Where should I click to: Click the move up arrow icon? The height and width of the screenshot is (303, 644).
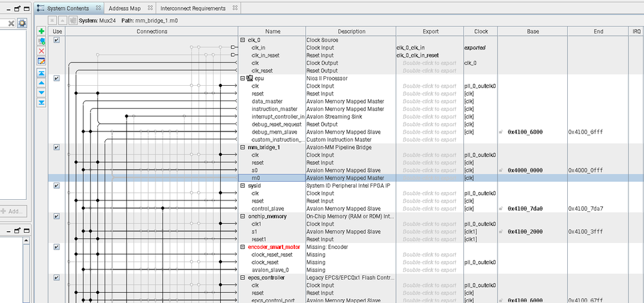pyautogui.click(x=41, y=83)
